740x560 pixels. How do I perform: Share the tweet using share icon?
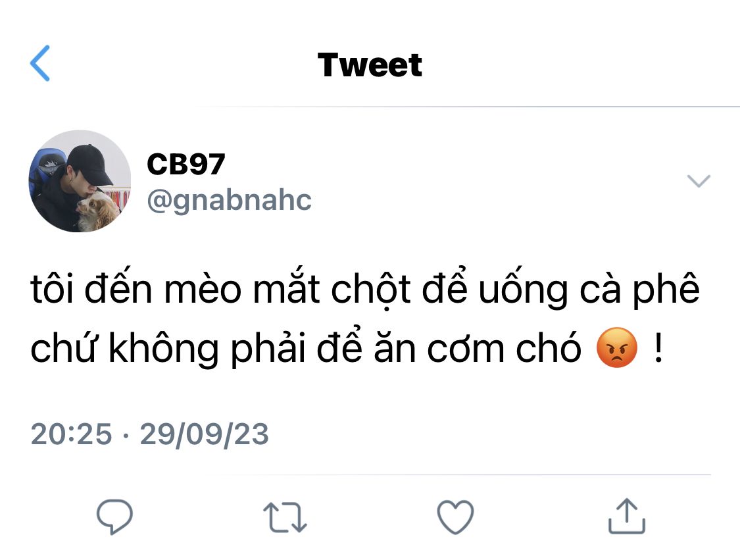(627, 516)
